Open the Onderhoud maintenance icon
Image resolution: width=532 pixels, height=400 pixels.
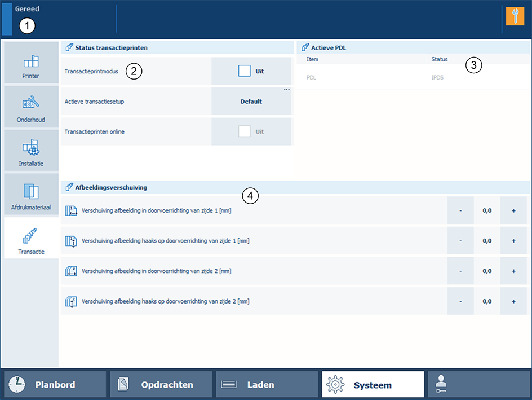31,106
